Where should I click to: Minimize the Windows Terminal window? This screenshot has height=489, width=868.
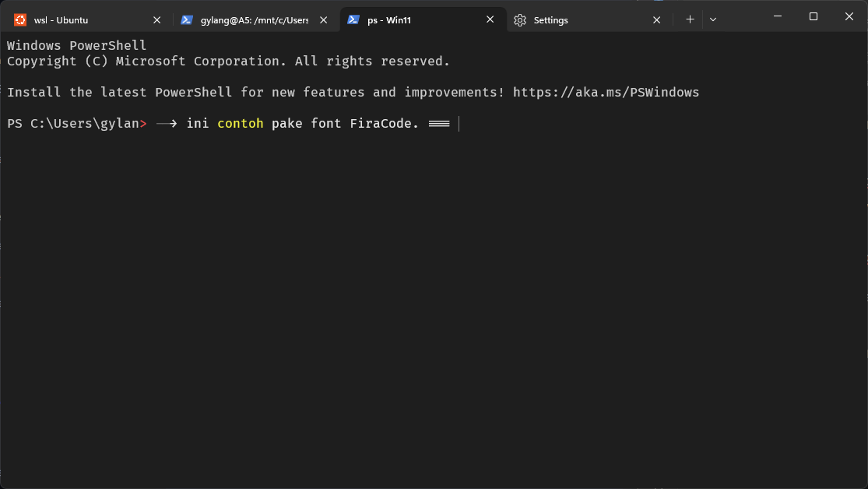[778, 16]
